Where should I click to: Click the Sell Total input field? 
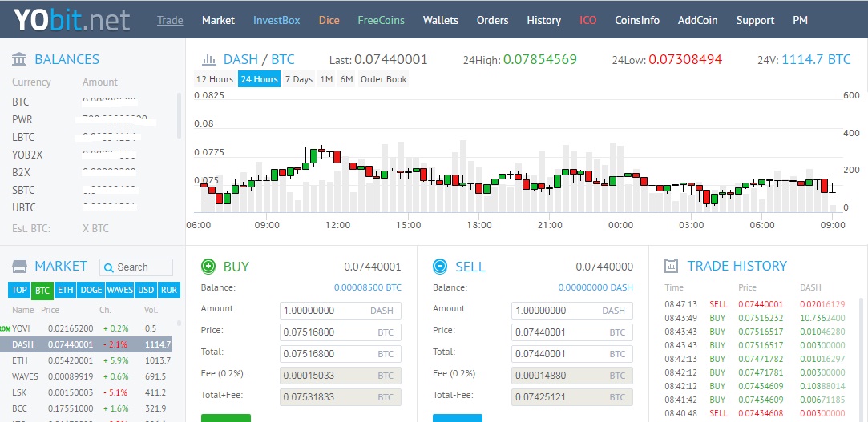click(571, 354)
